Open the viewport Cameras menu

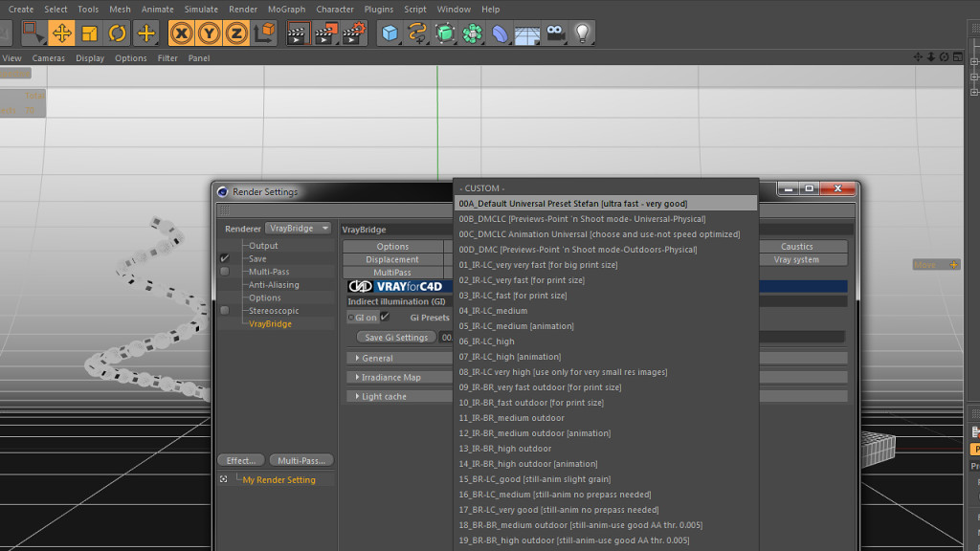(48, 58)
